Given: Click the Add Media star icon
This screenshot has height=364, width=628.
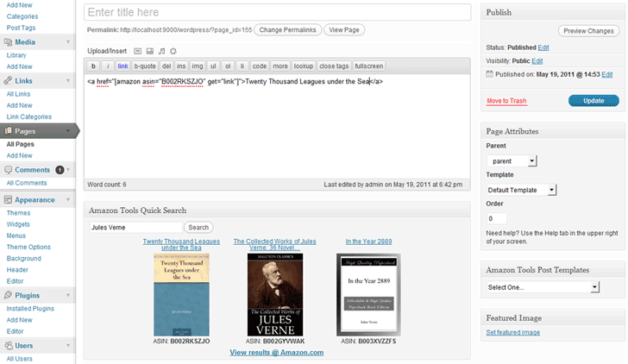Looking at the screenshot, I should 173,51.
